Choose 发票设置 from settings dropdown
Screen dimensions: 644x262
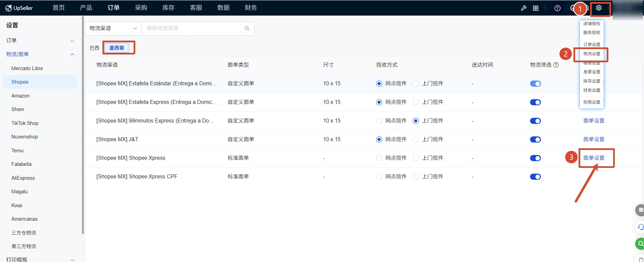[592, 72]
